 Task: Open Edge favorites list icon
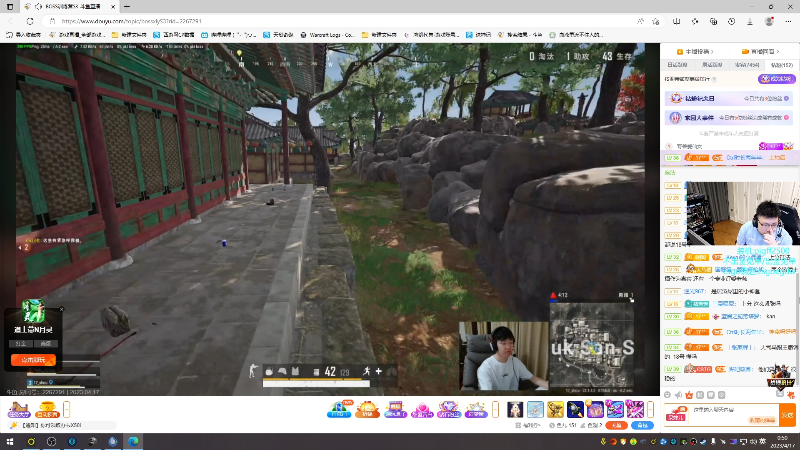[x=695, y=21]
